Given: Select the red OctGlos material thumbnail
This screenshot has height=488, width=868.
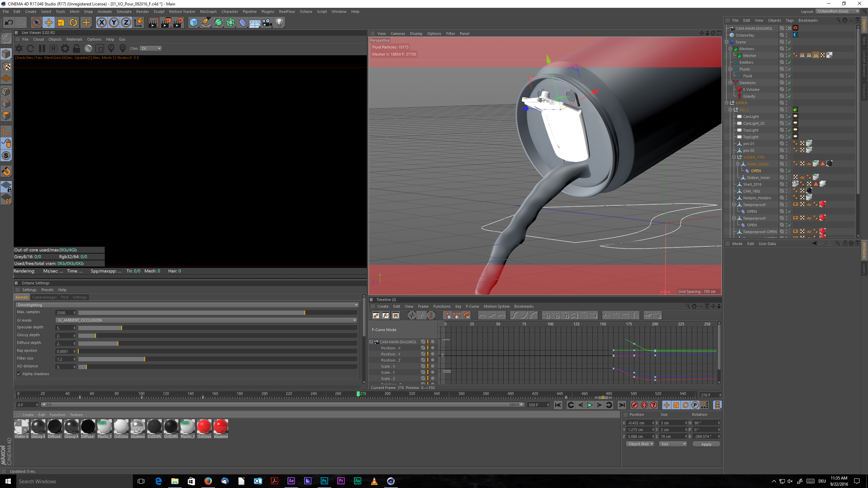Looking at the screenshot, I should 204,427.
